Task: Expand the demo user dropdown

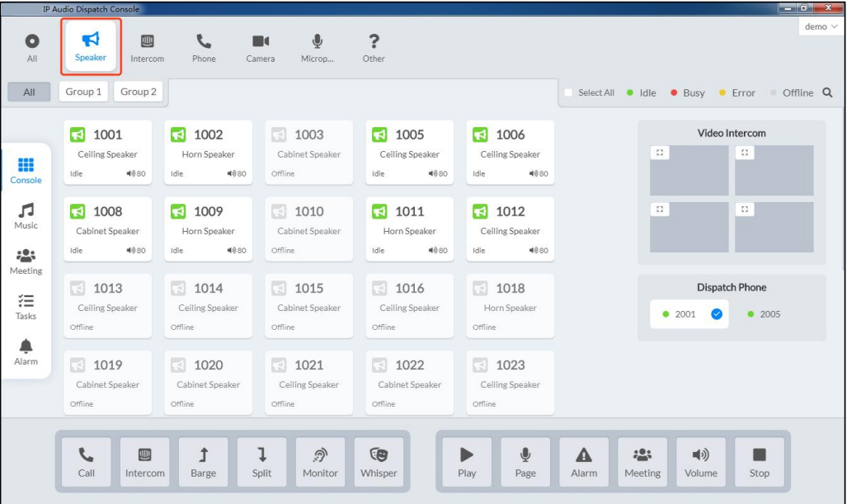Action: click(x=821, y=26)
